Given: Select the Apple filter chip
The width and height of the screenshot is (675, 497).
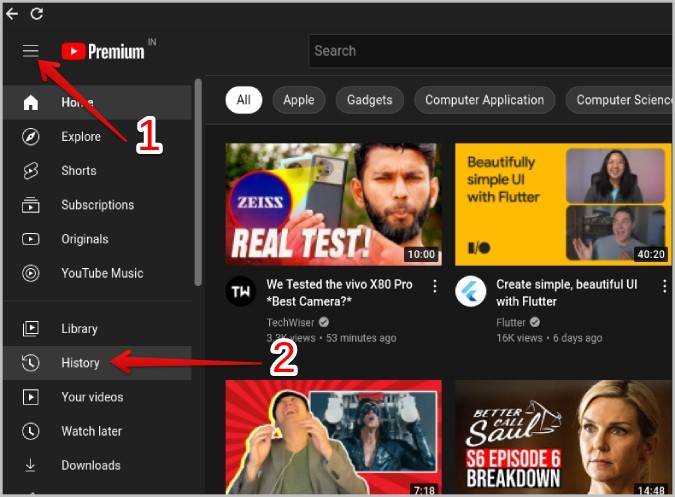Looking at the screenshot, I should pyautogui.click(x=299, y=100).
